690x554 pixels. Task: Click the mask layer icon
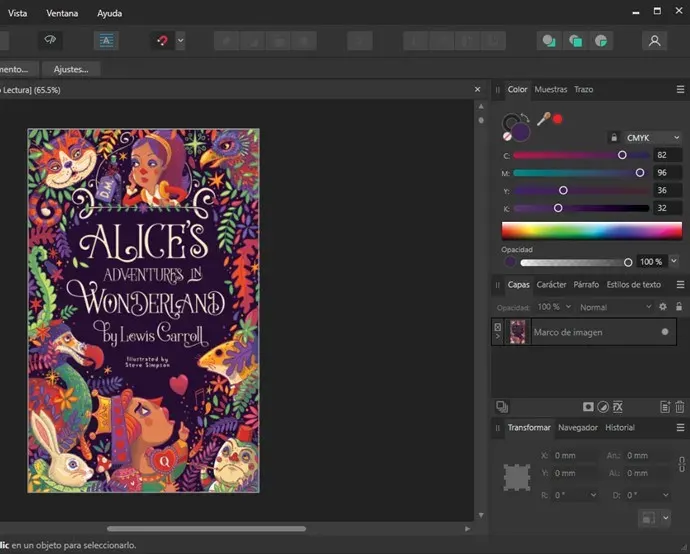[x=588, y=407]
